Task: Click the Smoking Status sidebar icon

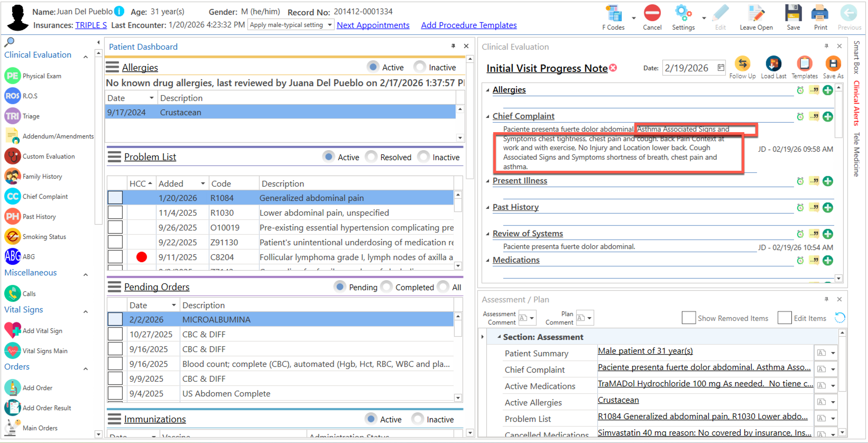Action: coord(13,237)
